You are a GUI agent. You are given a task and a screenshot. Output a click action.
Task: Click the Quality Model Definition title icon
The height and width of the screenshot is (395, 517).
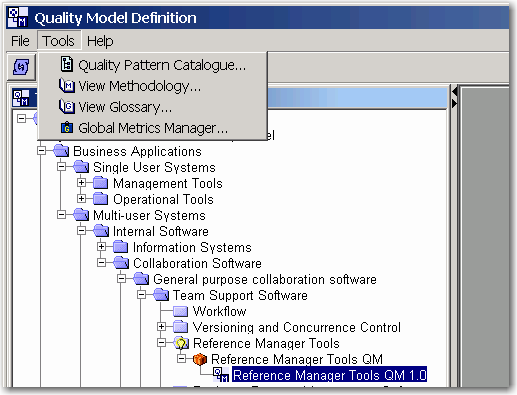[18, 17]
